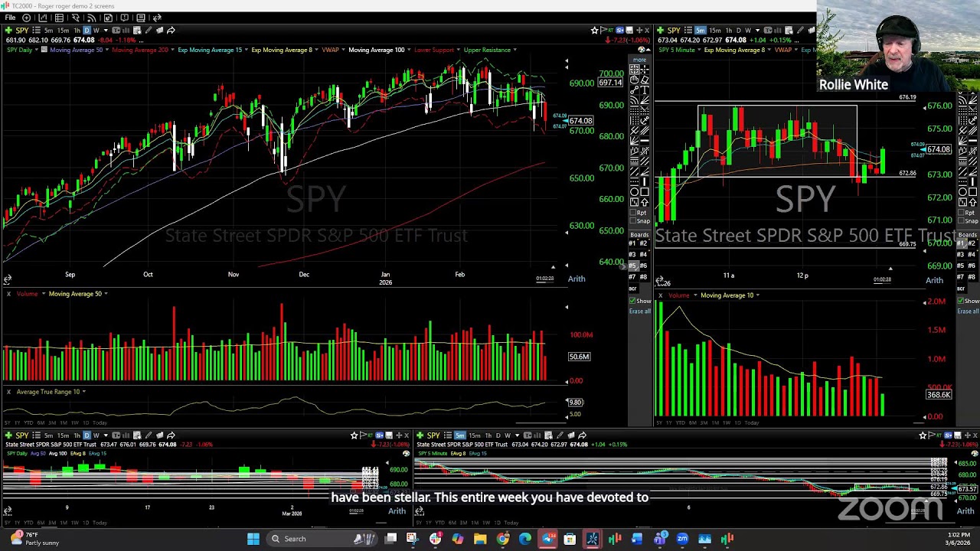The width and height of the screenshot is (980, 551).
Task: Click the add (plus circle) icon in top toolbar
Action: tap(27, 18)
